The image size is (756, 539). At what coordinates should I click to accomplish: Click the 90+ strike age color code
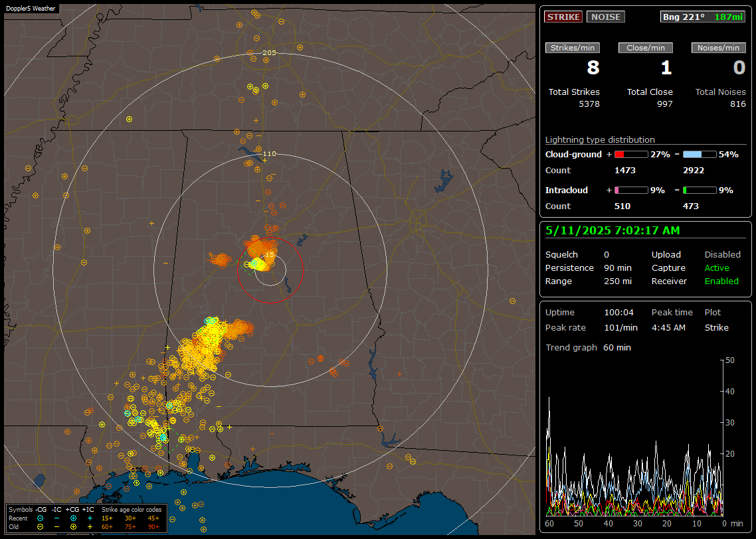tap(153, 527)
